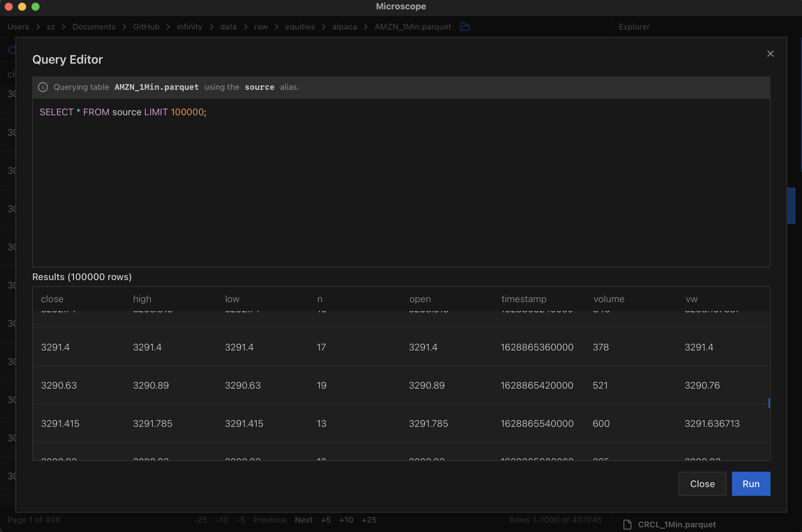Select the timestamp column header

pyautogui.click(x=524, y=299)
